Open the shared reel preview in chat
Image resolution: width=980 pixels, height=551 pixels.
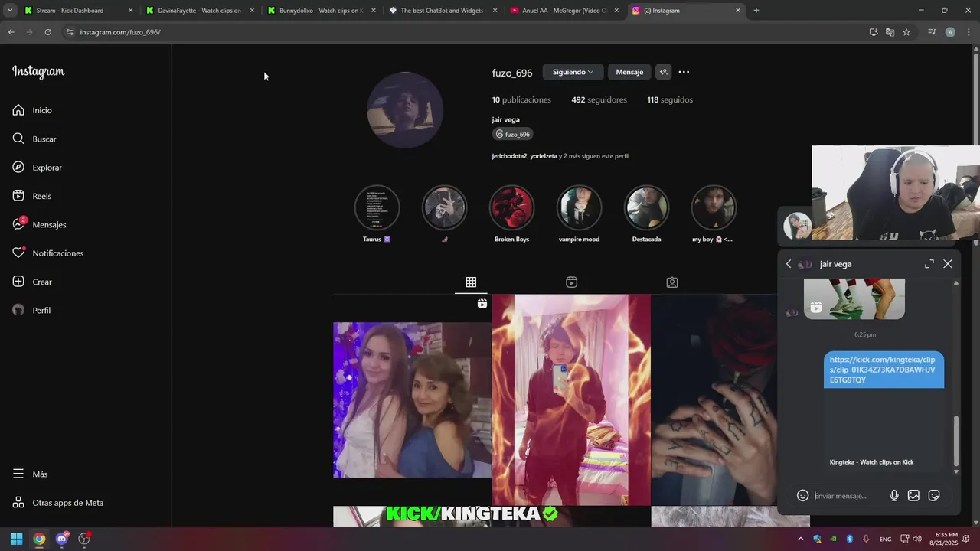(x=854, y=299)
